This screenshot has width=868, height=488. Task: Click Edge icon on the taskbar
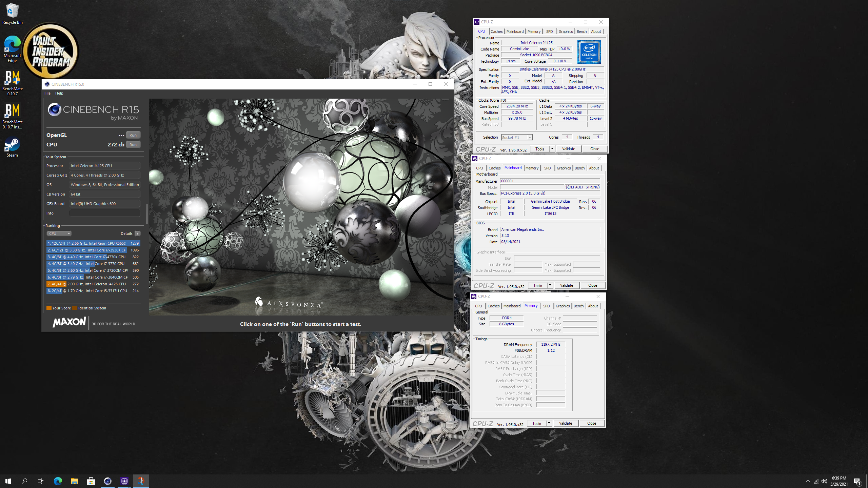pos(58,481)
